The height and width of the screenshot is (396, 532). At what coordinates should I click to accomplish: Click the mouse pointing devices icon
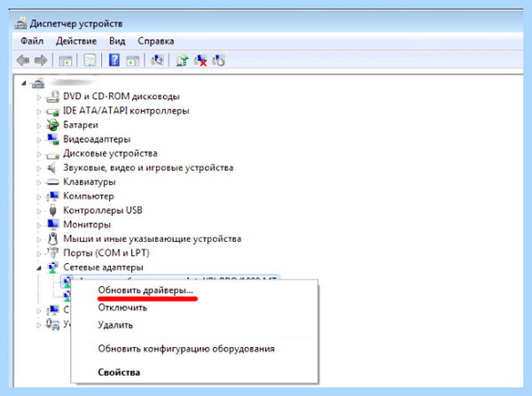pyautogui.click(x=52, y=239)
